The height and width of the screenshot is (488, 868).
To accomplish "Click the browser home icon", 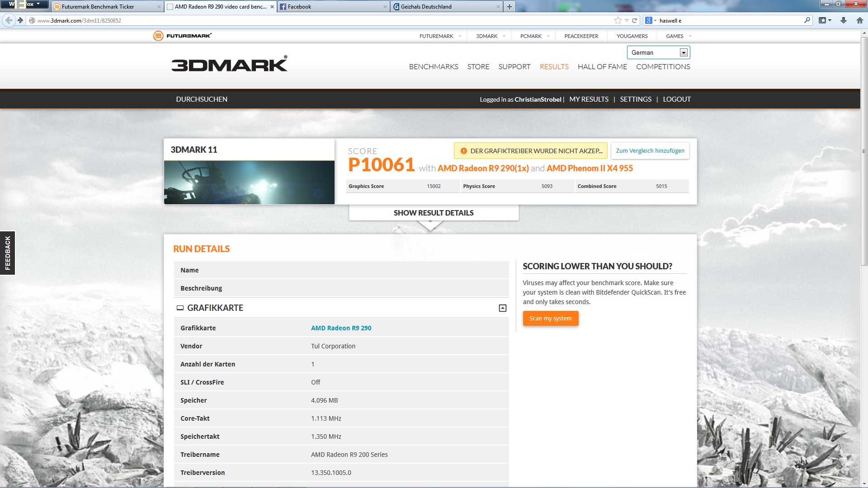I will tap(859, 20).
